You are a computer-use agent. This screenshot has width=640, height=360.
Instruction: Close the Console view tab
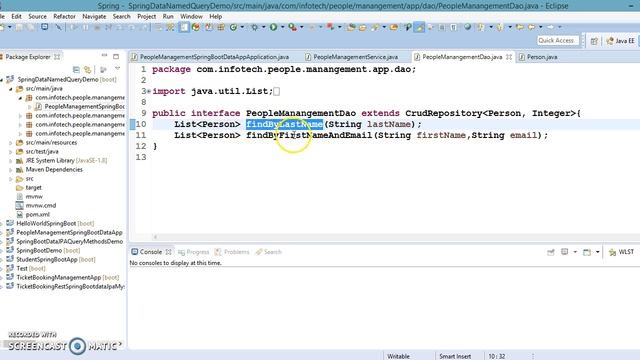[x=168, y=252]
